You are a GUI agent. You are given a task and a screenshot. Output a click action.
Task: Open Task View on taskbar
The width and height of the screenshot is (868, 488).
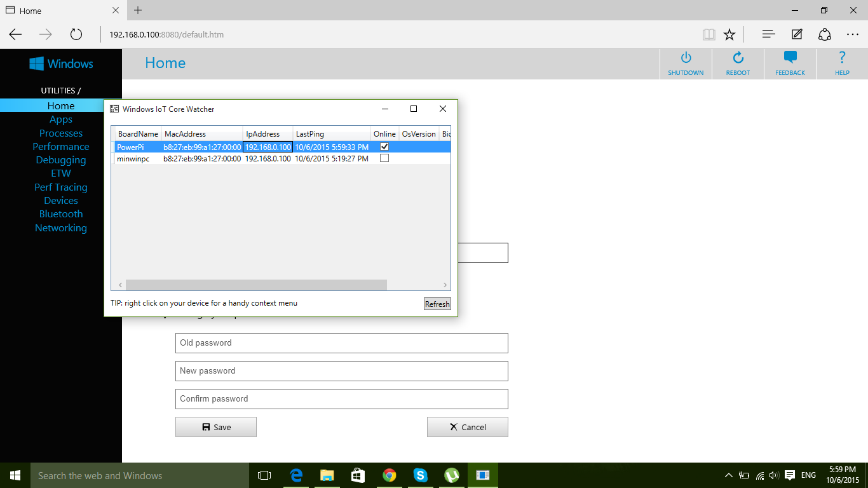coord(264,475)
